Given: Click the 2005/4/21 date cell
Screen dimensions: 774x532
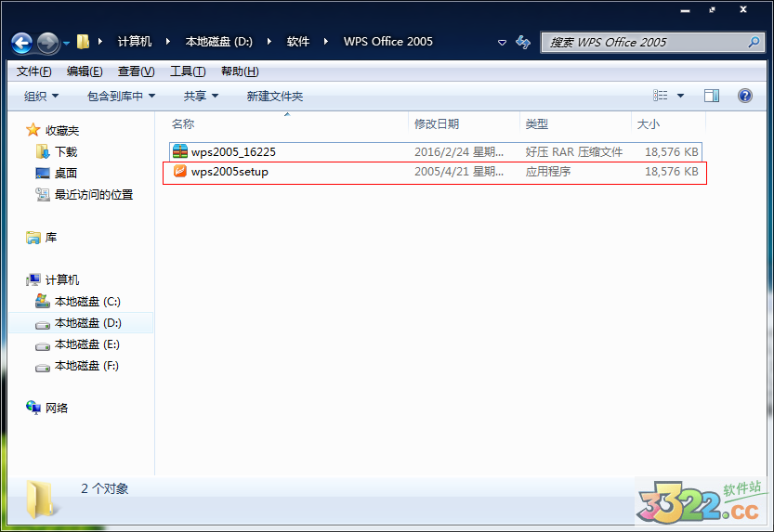Looking at the screenshot, I should coord(459,172).
